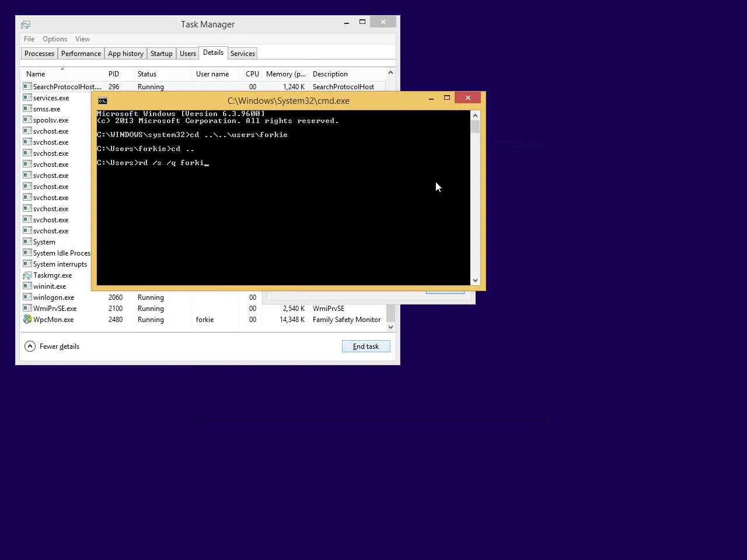Click Running status in the WpcMon.exe row

[x=151, y=320]
